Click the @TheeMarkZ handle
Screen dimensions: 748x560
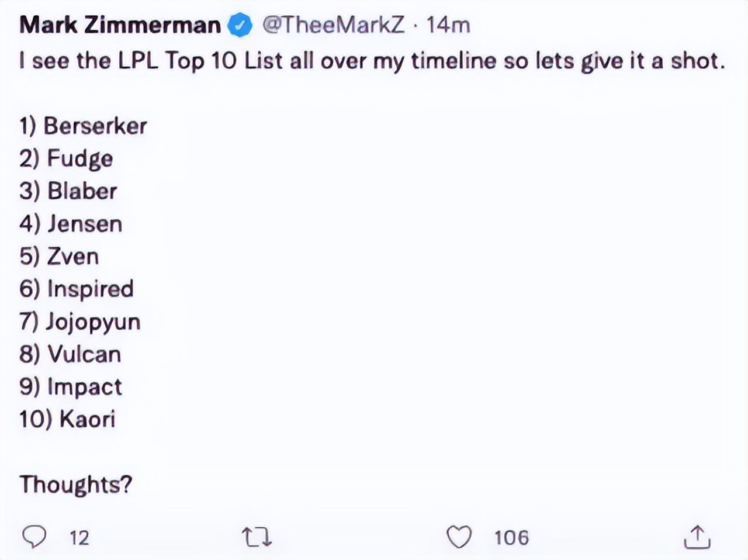pos(333,25)
